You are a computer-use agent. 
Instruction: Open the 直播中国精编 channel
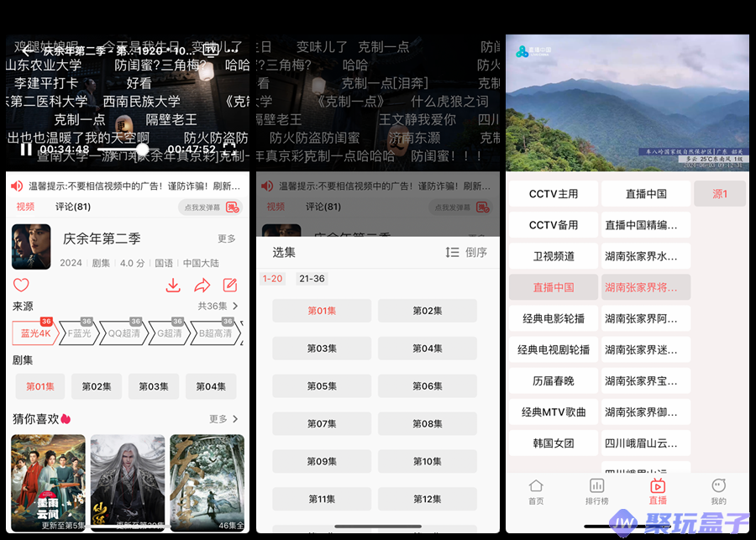pyautogui.click(x=646, y=225)
